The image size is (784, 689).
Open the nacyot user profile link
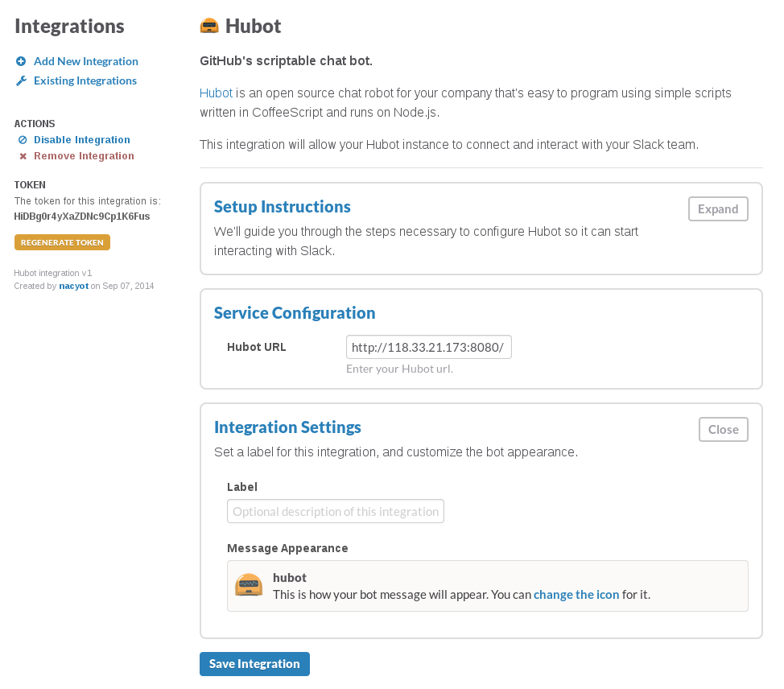click(73, 286)
